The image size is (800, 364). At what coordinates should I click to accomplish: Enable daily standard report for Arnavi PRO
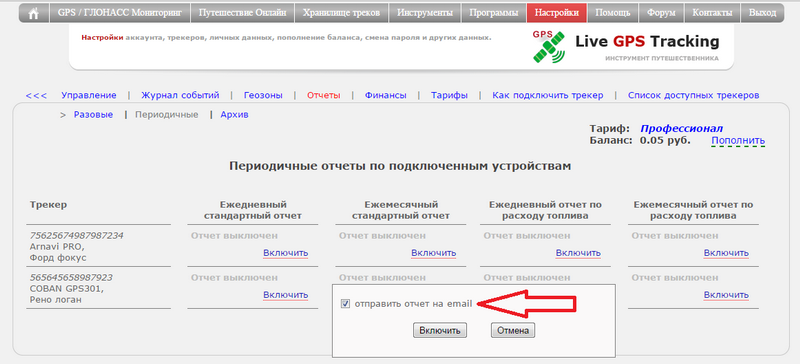pos(286,253)
